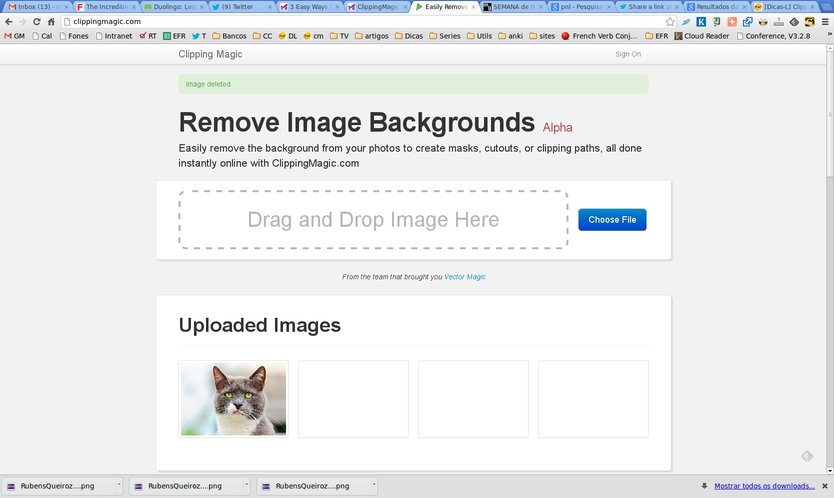The width and height of the screenshot is (834, 498).
Task: Open the EFR folder beside Cloud Reader
Action: [x=656, y=36]
